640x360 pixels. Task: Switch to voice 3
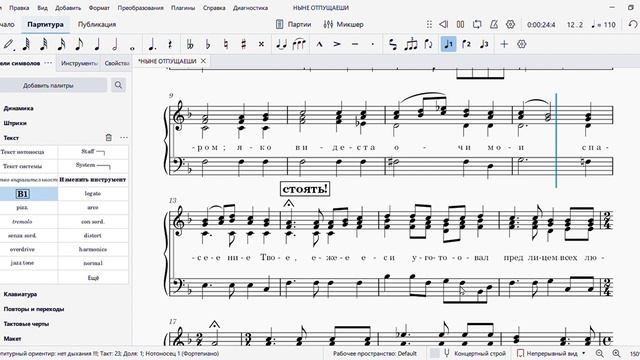pos(484,44)
